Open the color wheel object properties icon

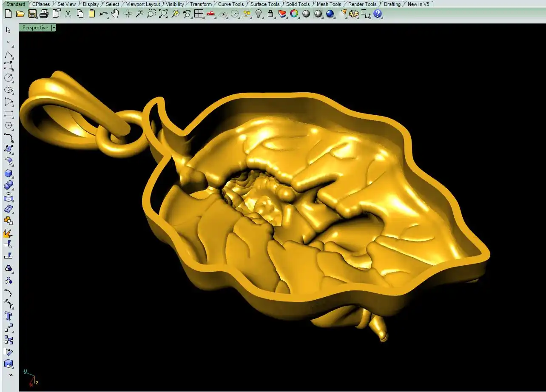coord(294,14)
